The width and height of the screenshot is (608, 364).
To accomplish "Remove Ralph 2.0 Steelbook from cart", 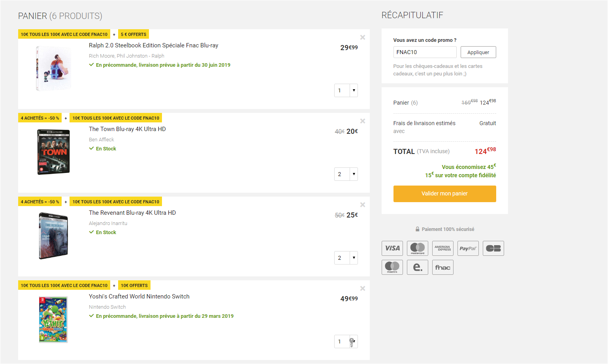I will click(362, 38).
